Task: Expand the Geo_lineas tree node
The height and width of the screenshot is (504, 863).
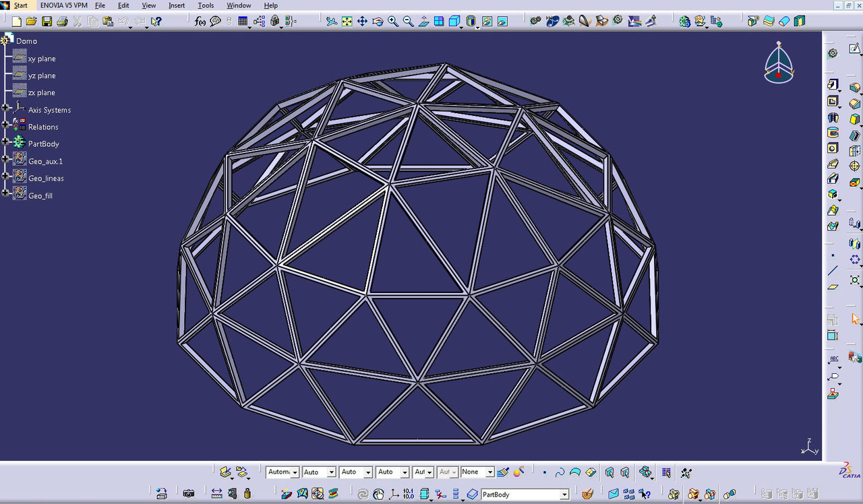Action: tap(5, 177)
